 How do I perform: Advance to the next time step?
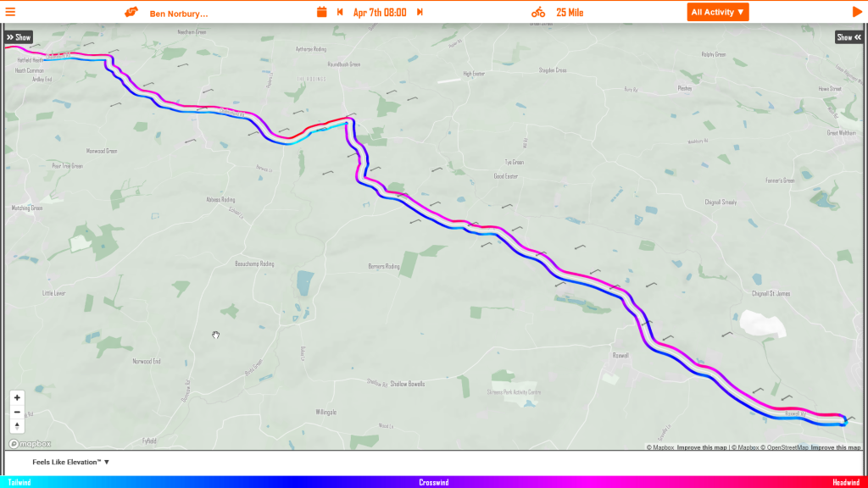coord(420,12)
